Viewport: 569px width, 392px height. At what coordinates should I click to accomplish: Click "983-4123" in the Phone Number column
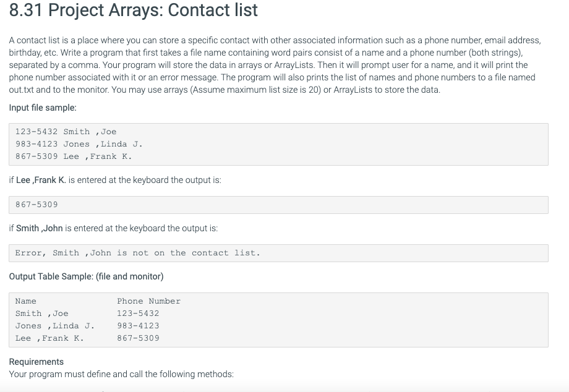pos(138,326)
